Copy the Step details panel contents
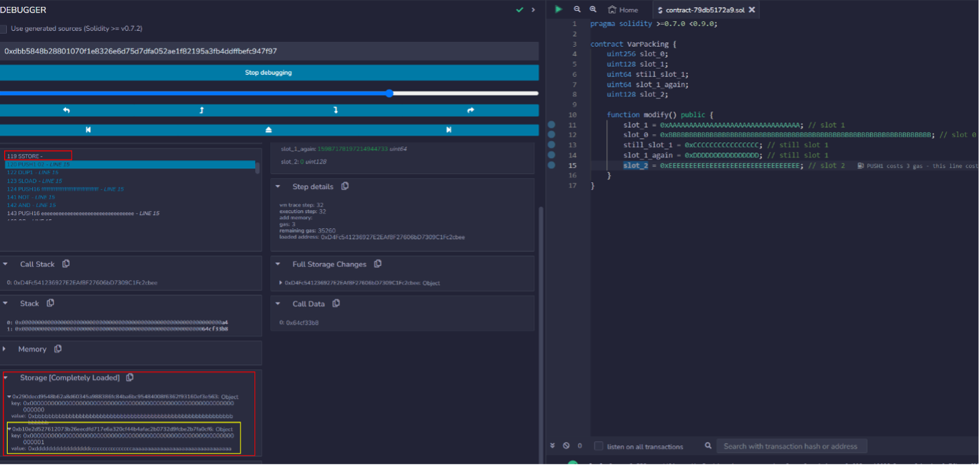This screenshot has width=980, height=466. click(x=345, y=186)
